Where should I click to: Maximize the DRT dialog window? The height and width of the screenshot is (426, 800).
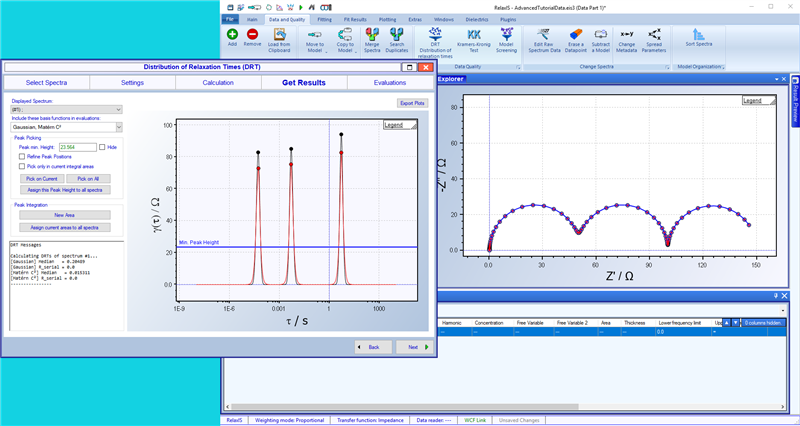409,67
